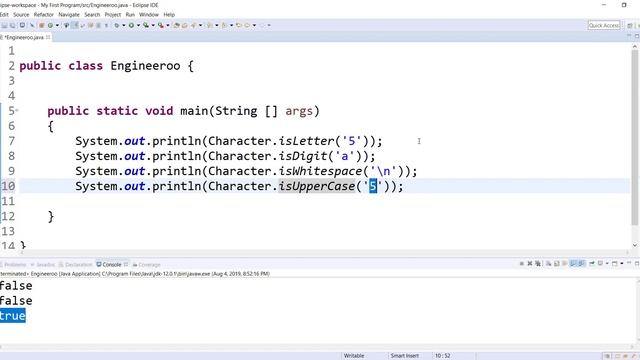This screenshot has height=360, width=640.
Task: Minimize the editor area
Action: 629,36
